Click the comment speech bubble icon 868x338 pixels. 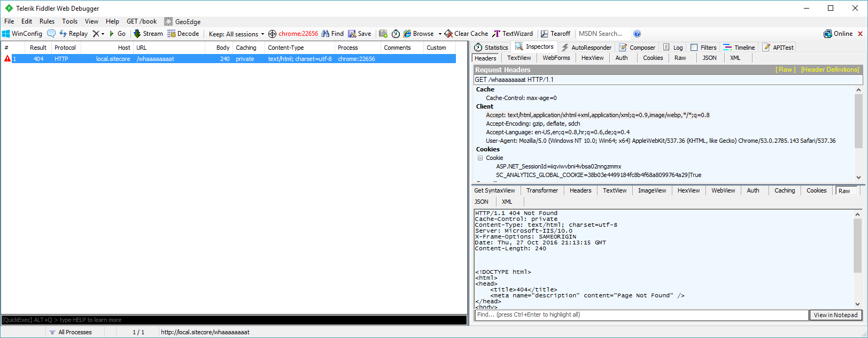point(51,34)
